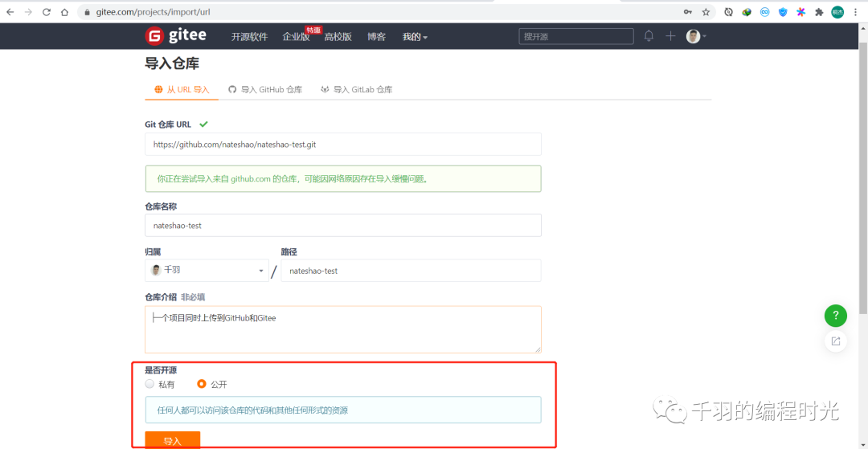
Task: Open the blue shield extension
Action: (783, 11)
